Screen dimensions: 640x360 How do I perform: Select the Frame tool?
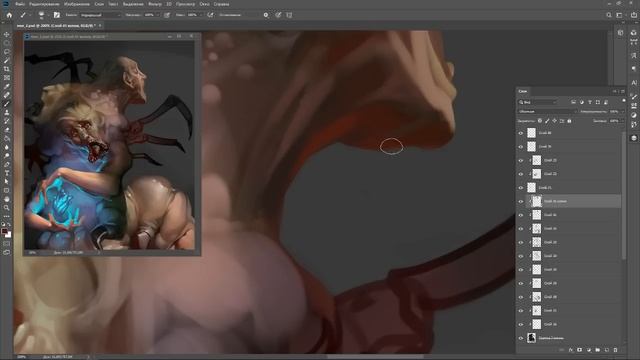point(7,78)
